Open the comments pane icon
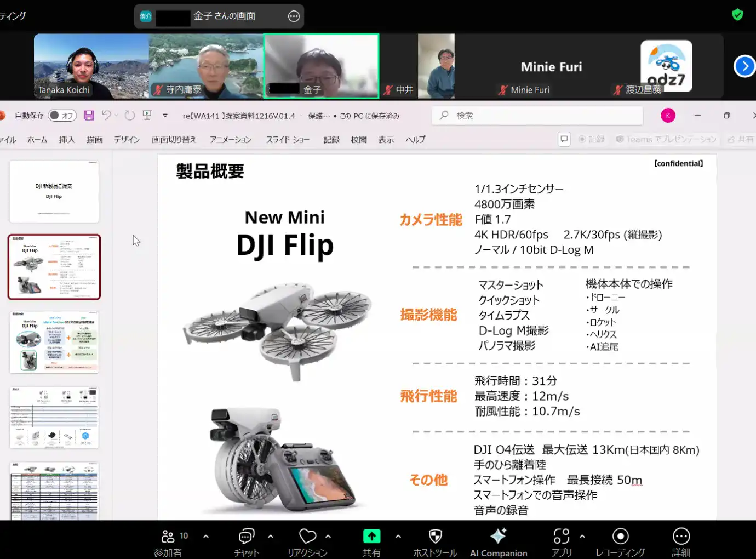This screenshot has height=559, width=756. pos(564,139)
